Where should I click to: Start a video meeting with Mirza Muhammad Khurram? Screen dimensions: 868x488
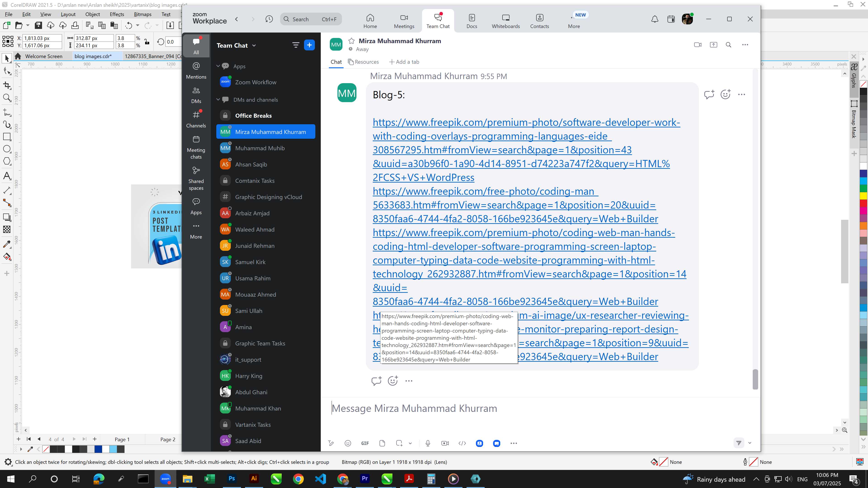698,45
